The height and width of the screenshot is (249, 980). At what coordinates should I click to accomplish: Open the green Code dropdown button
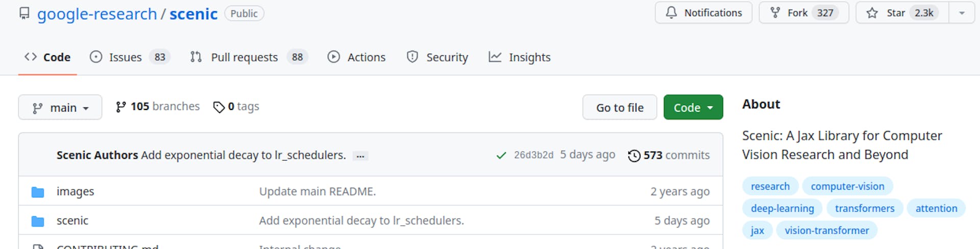click(693, 107)
